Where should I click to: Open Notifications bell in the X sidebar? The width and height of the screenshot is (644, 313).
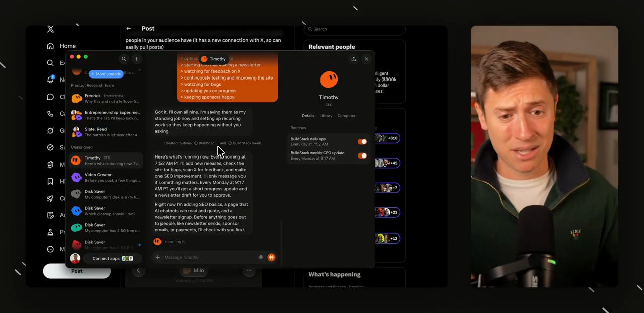[x=50, y=80]
